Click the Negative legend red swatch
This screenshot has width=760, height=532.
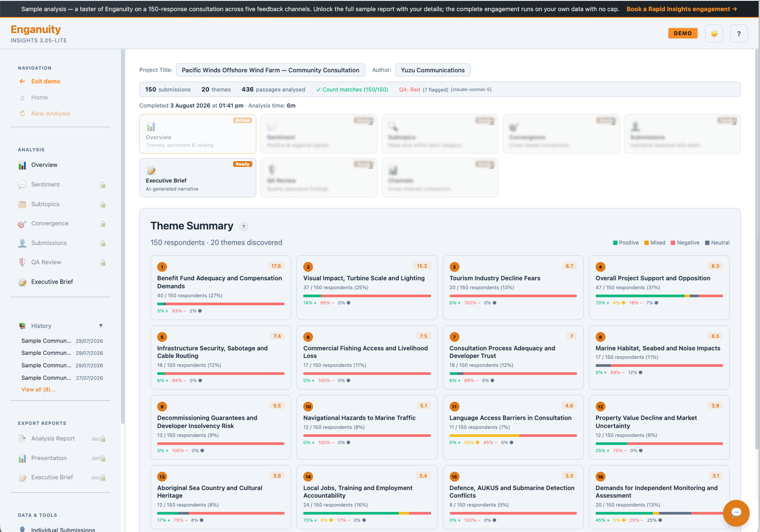click(673, 243)
